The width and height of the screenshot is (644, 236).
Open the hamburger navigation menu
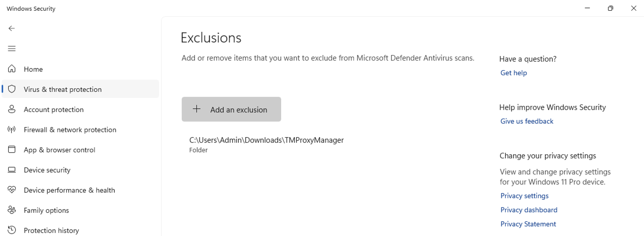(x=12, y=48)
